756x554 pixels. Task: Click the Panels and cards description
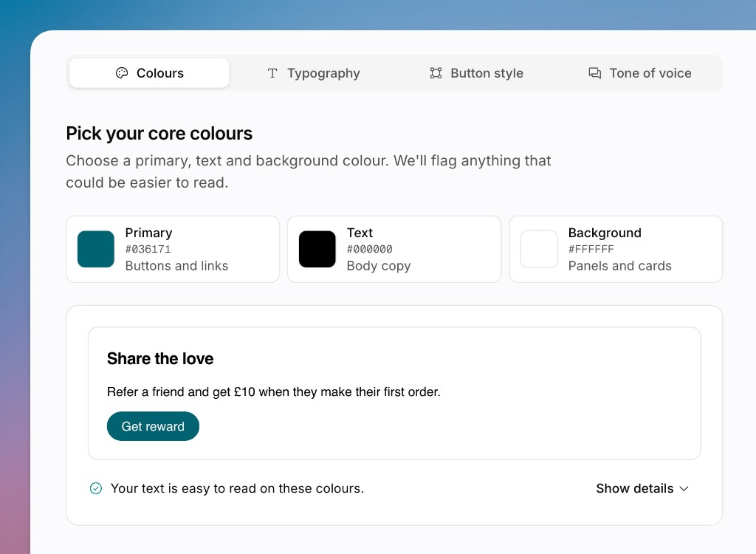[x=619, y=266]
